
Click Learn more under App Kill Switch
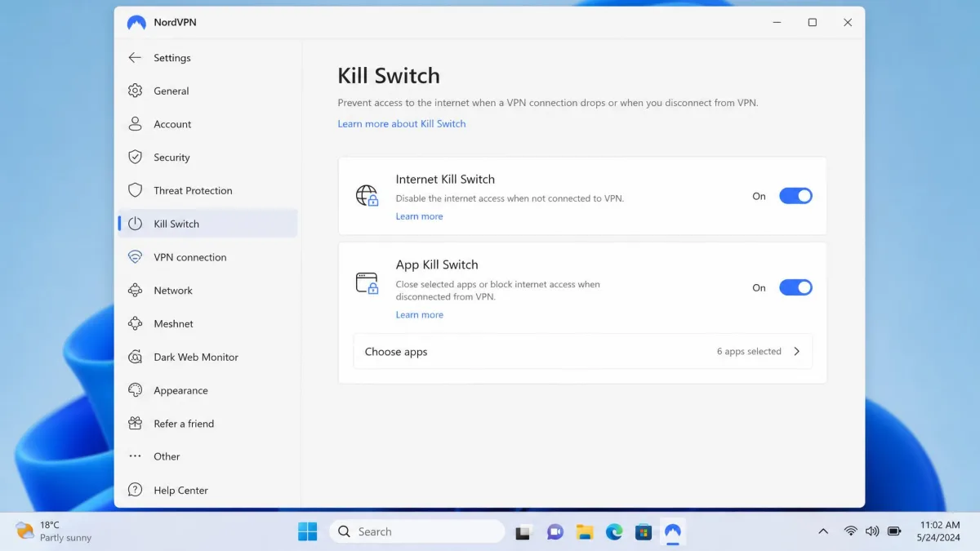(419, 315)
